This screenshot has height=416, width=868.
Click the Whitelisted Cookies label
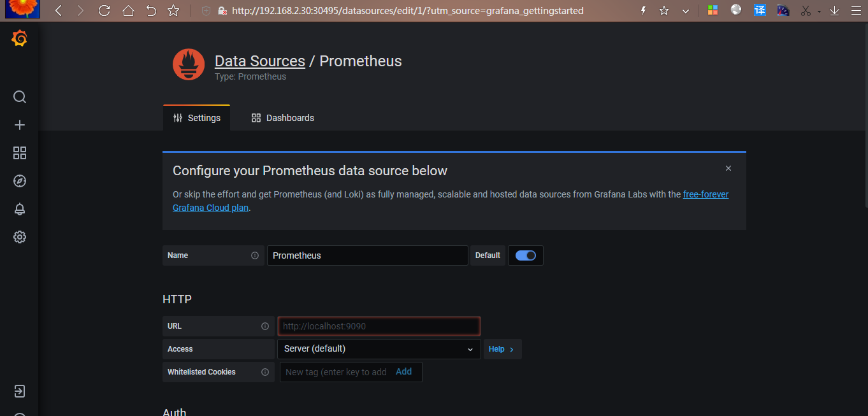click(x=201, y=372)
